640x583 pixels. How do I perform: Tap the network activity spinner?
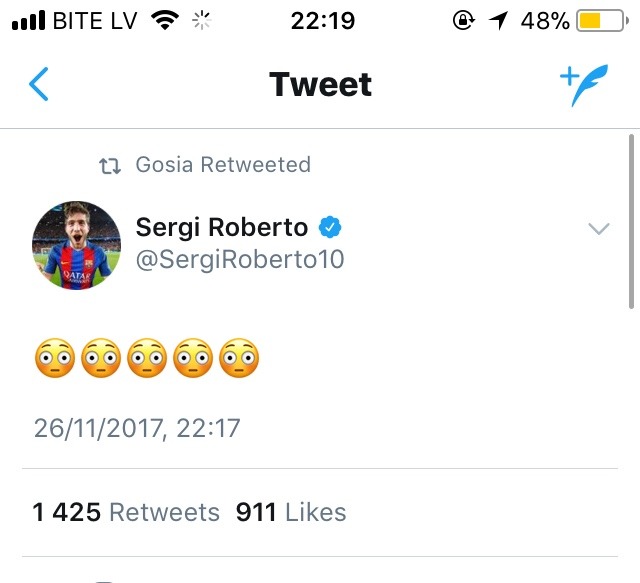click(x=203, y=21)
